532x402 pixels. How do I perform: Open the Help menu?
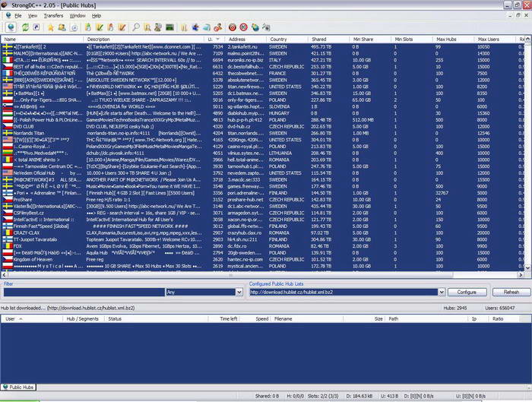[x=97, y=16]
